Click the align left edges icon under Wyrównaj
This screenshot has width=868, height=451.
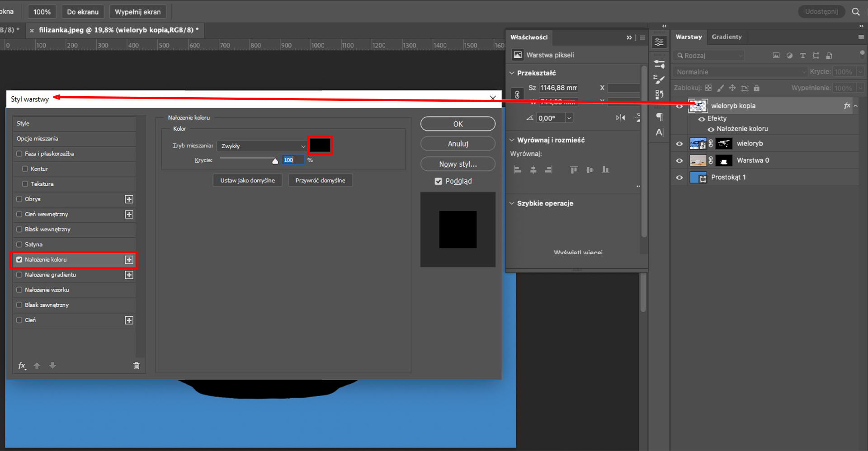tap(518, 170)
